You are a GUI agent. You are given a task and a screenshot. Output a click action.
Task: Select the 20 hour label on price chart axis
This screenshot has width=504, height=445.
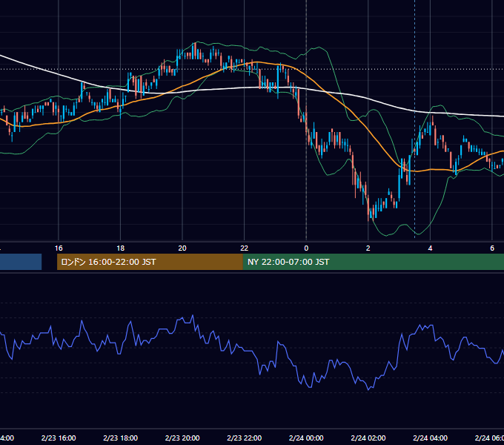tap(182, 248)
